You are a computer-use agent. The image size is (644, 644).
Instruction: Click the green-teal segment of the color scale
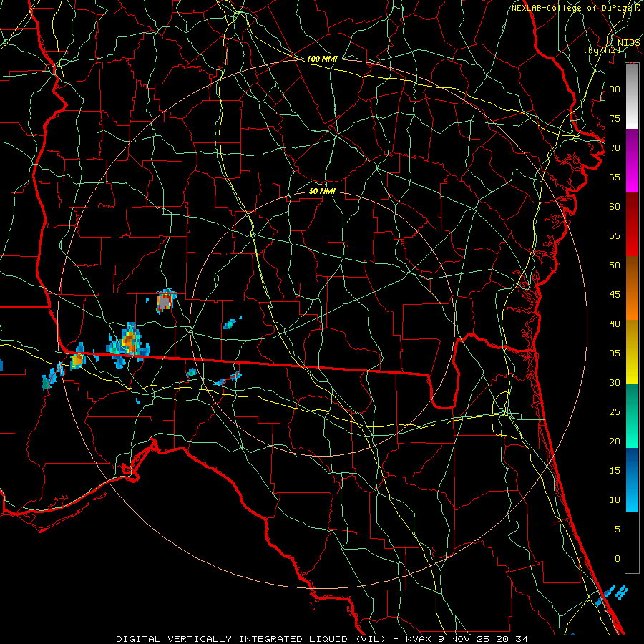pyautogui.click(x=632, y=416)
